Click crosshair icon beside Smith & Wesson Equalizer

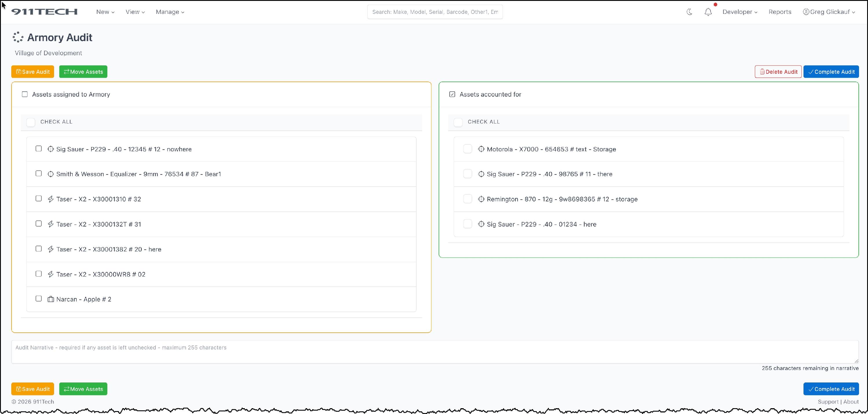pyautogui.click(x=51, y=174)
